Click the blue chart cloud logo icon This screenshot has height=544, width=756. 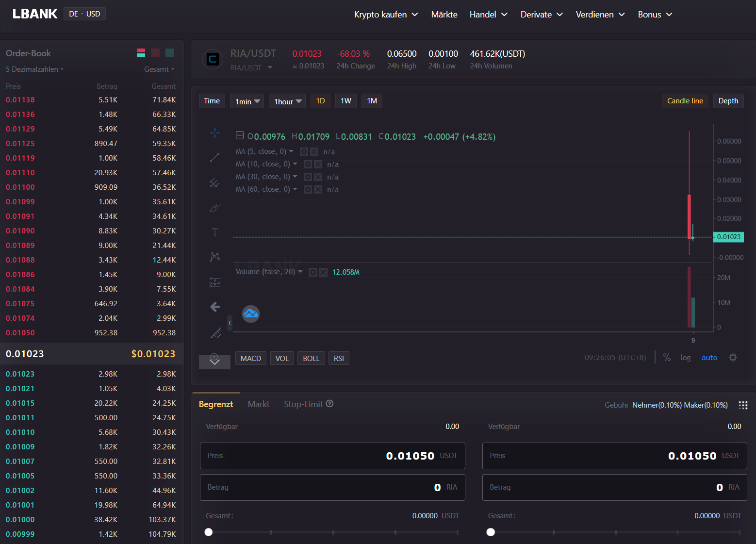coord(251,314)
